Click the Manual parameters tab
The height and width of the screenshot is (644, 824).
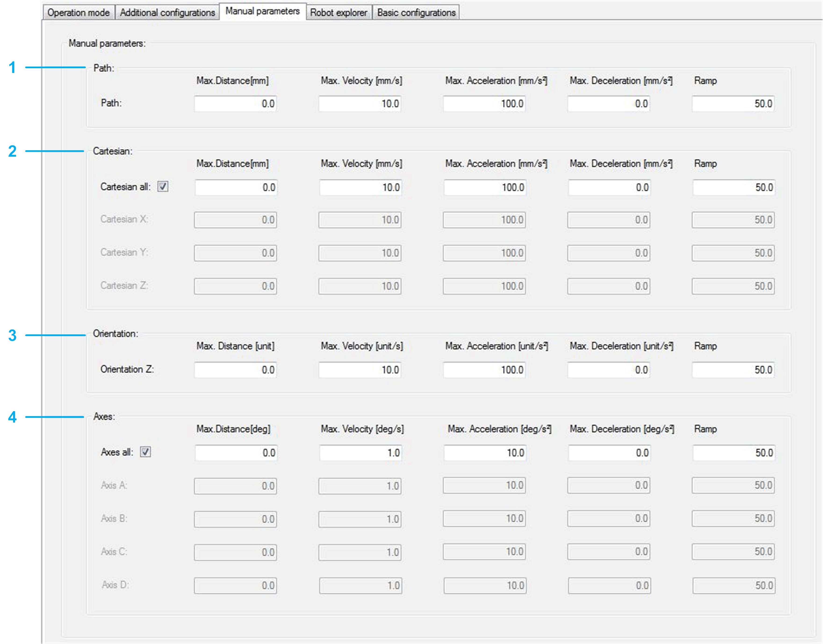[x=262, y=11]
